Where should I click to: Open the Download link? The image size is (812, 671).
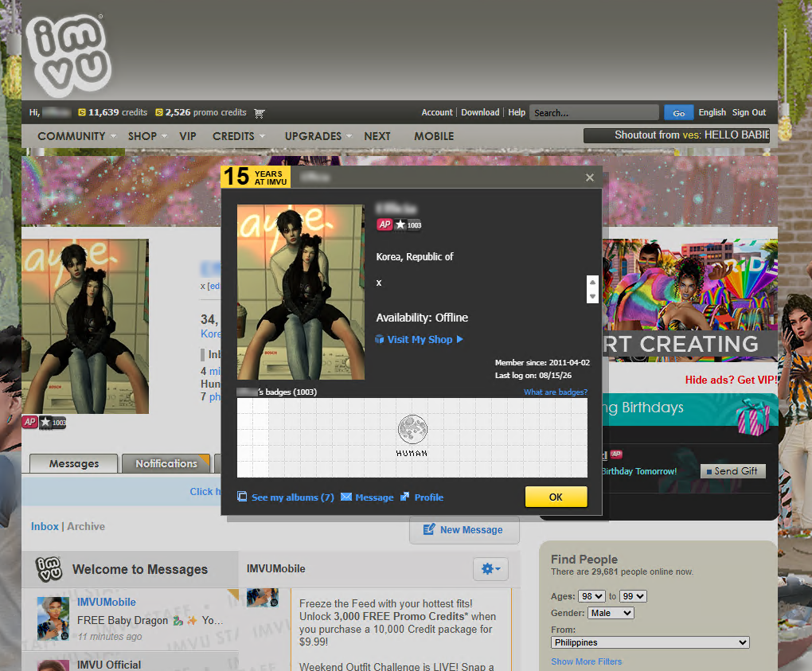480,112
